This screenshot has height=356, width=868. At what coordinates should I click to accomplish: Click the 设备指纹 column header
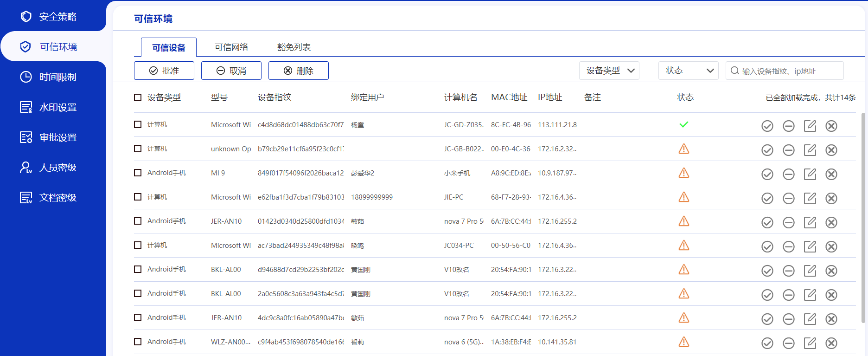(274, 97)
